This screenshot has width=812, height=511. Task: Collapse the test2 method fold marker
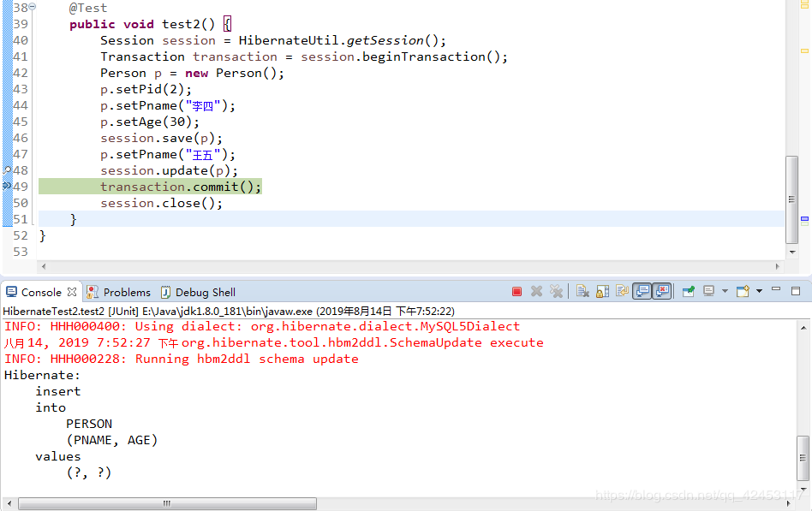pos(32,7)
